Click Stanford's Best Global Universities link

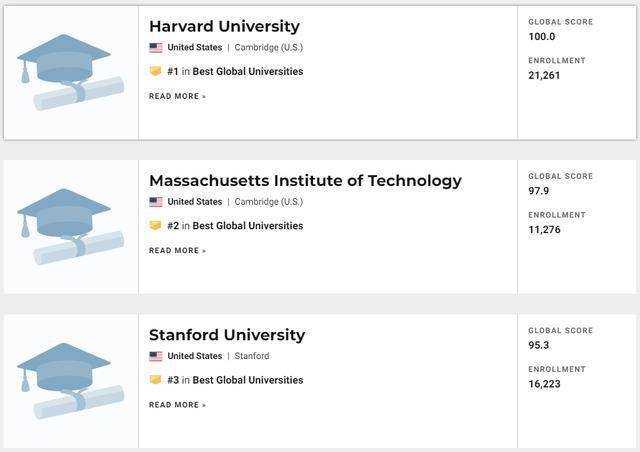click(x=248, y=380)
